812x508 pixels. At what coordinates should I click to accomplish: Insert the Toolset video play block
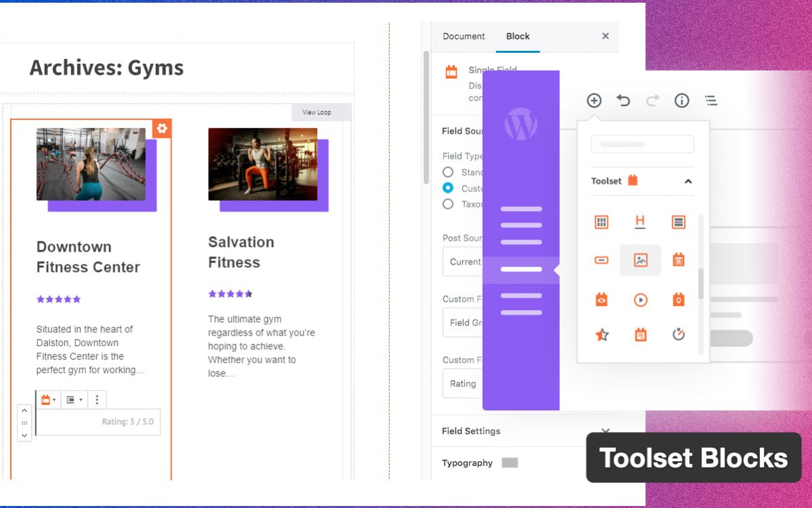tap(641, 300)
